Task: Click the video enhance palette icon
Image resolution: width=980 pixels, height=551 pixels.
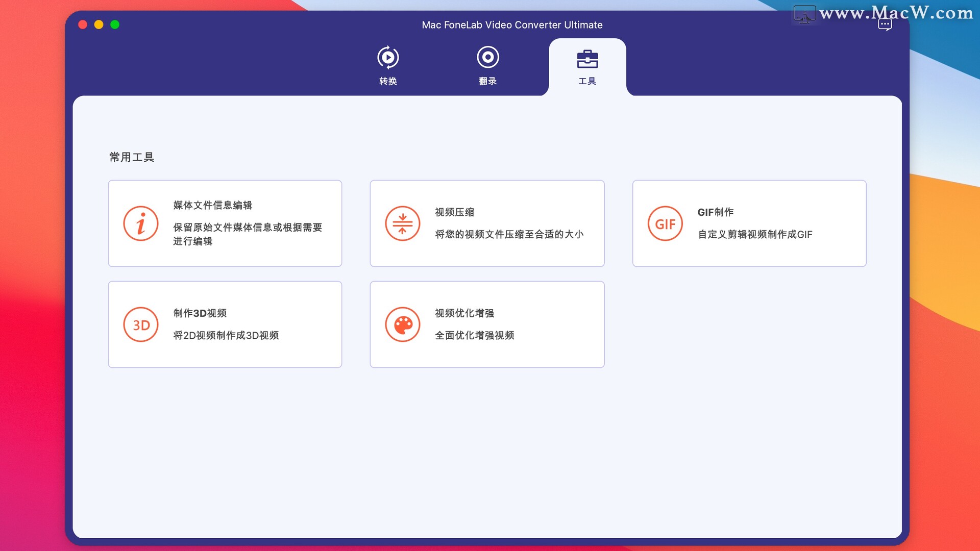Action: pyautogui.click(x=403, y=324)
